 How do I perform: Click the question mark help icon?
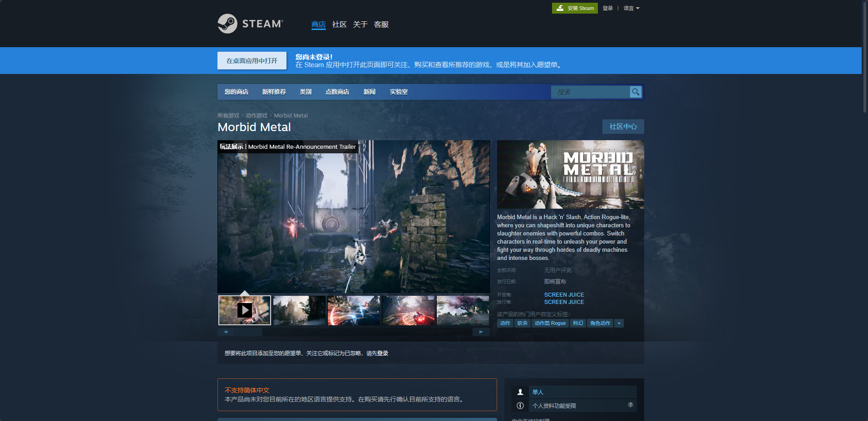pos(631,405)
